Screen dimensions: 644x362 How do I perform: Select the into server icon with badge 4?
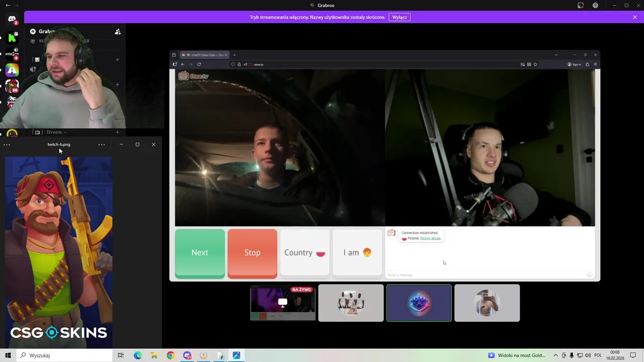click(x=12, y=54)
